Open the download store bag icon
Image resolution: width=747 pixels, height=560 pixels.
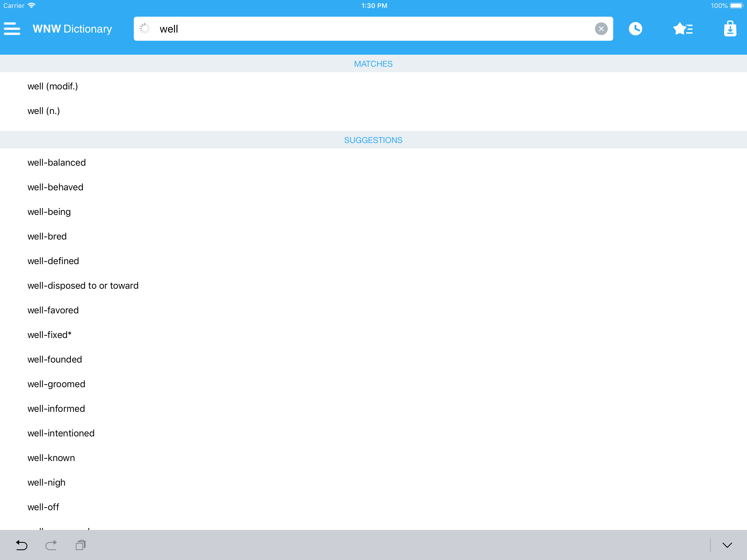pyautogui.click(x=730, y=29)
